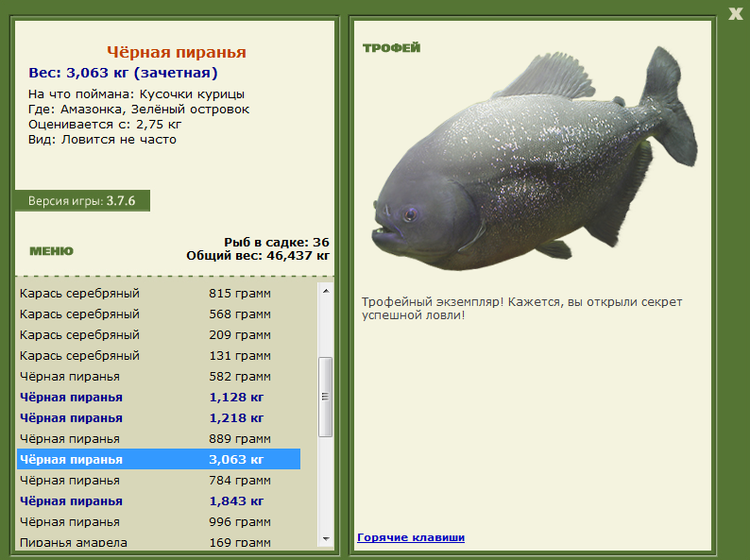Select Карась серебряный 131 грамм row
Screen dimensions: 750x560
point(159,356)
